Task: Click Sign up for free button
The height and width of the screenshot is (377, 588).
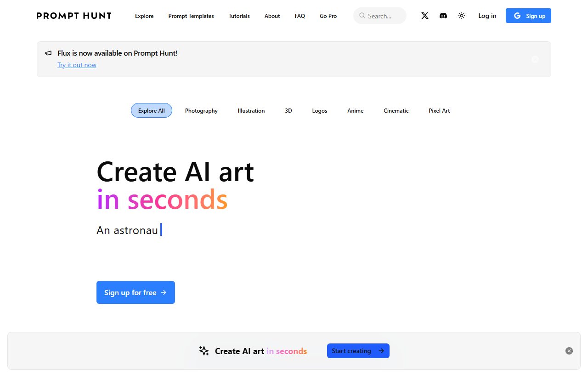Action: 136,292
